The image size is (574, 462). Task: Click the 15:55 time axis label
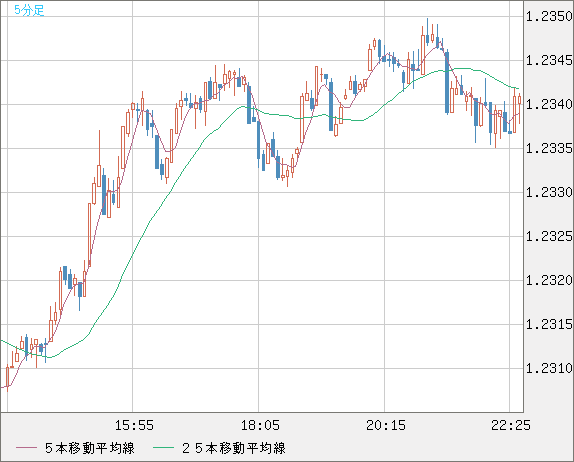click(134, 425)
